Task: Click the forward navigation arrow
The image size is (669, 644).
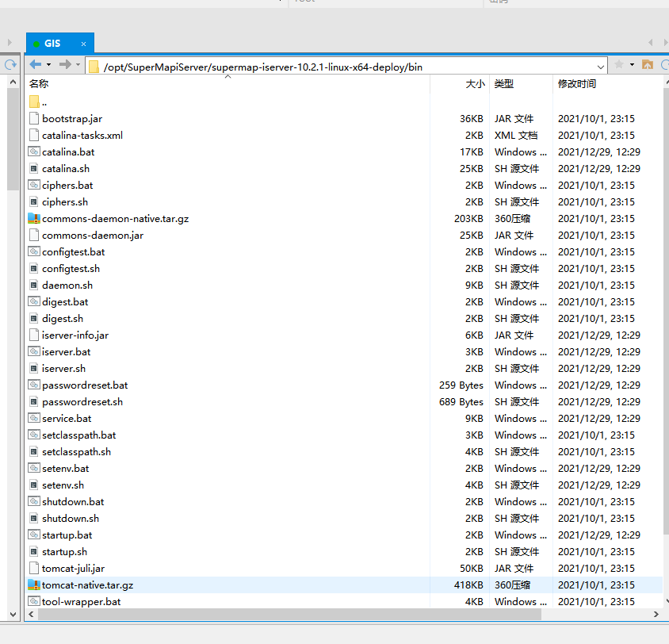Action: coord(65,64)
